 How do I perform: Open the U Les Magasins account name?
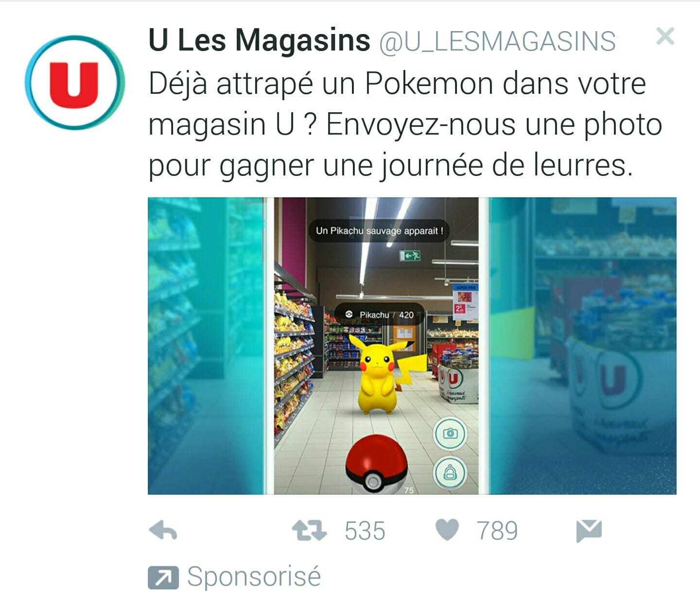pyautogui.click(x=259, y=40)
